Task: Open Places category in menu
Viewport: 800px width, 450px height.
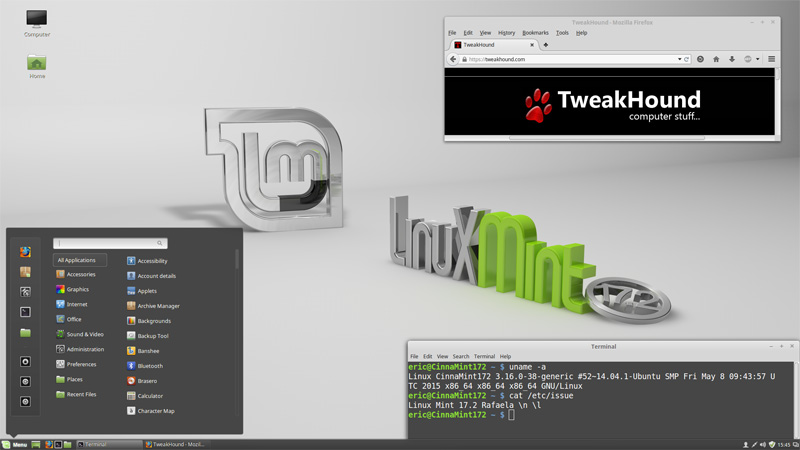Action: 69,380
